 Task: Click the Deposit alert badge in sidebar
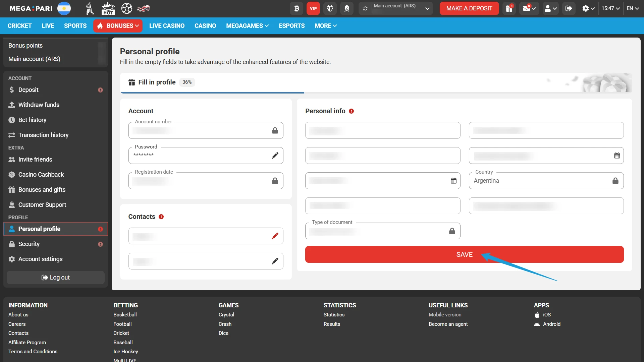click(x=100, y=90)
